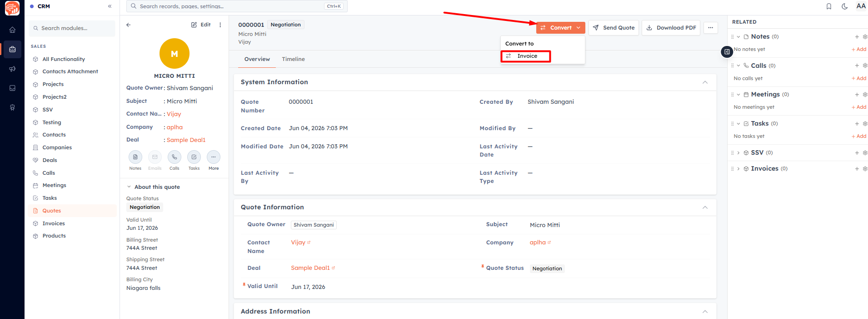Open Contacts Attachment module in sidebar
The image size is (868, 319).
[73, 71]
